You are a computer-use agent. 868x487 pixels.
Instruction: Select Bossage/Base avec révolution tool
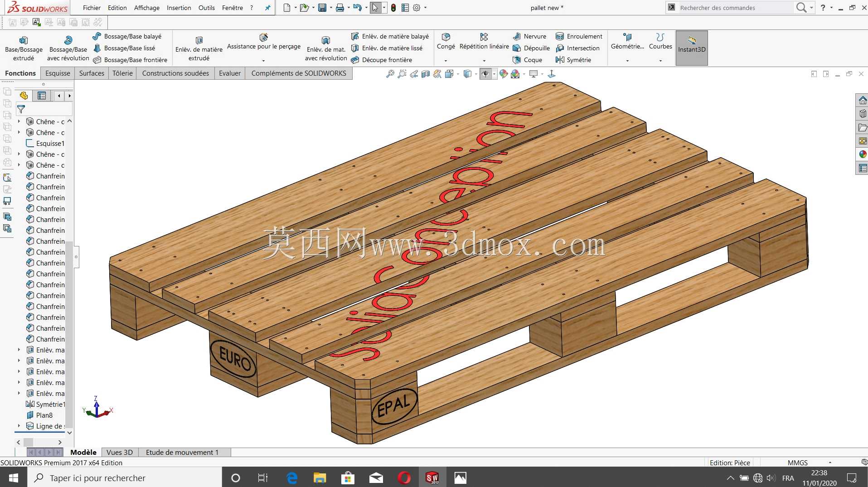coord(68,48)
